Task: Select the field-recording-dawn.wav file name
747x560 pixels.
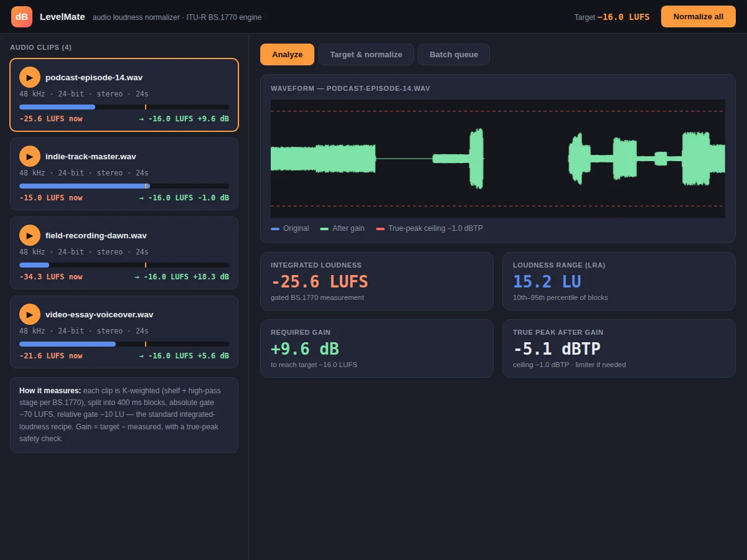Action: [x=96, y=236]
